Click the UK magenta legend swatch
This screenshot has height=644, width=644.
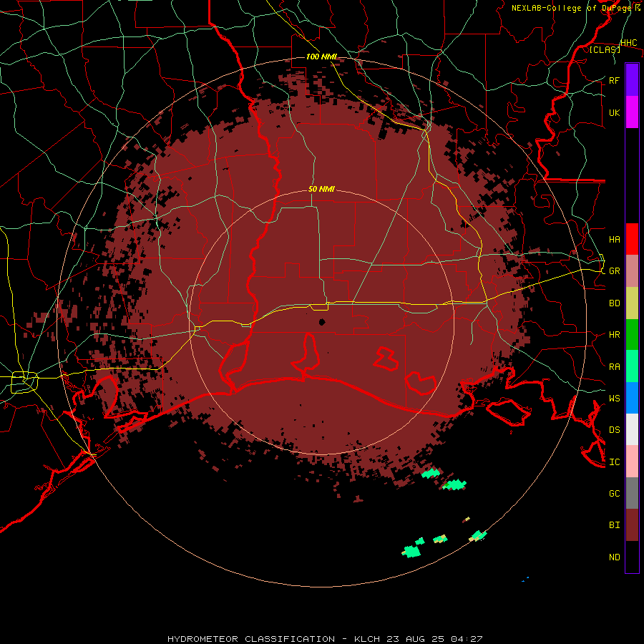tap(632, 112)
